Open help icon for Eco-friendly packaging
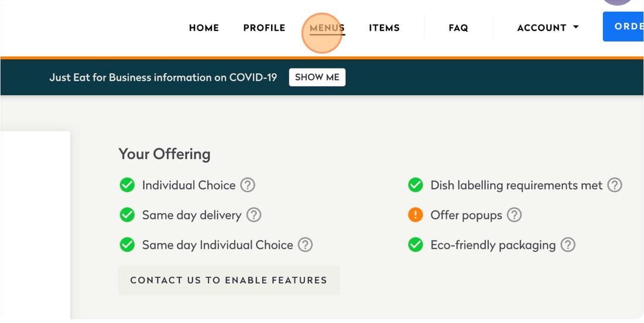644x323 pixels. 568,245
